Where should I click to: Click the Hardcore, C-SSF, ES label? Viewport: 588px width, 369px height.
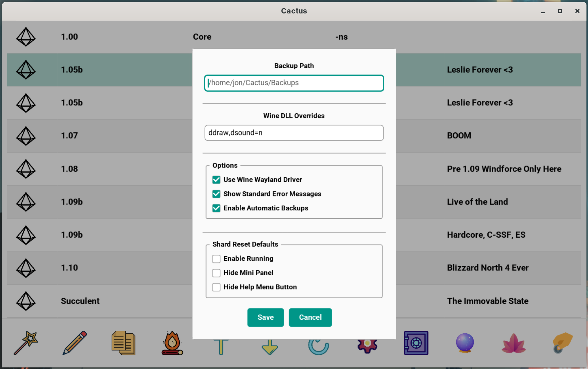486,235
